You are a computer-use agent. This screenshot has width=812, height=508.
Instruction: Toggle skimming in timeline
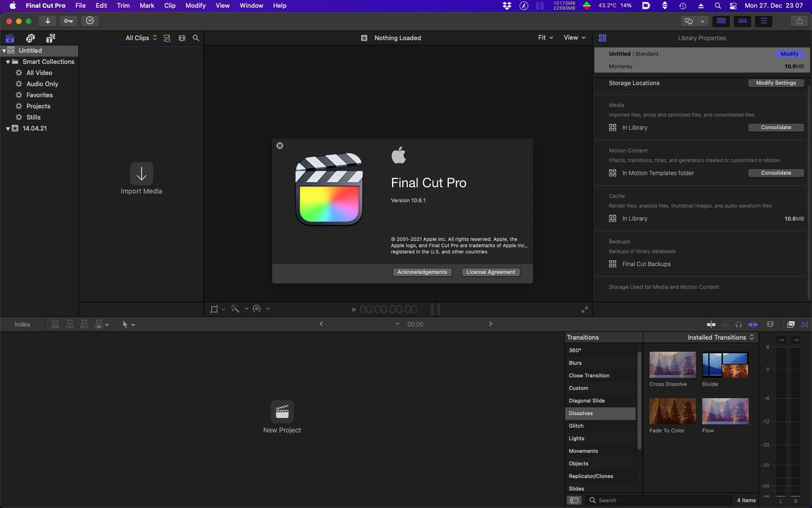(x=711, y=324)
